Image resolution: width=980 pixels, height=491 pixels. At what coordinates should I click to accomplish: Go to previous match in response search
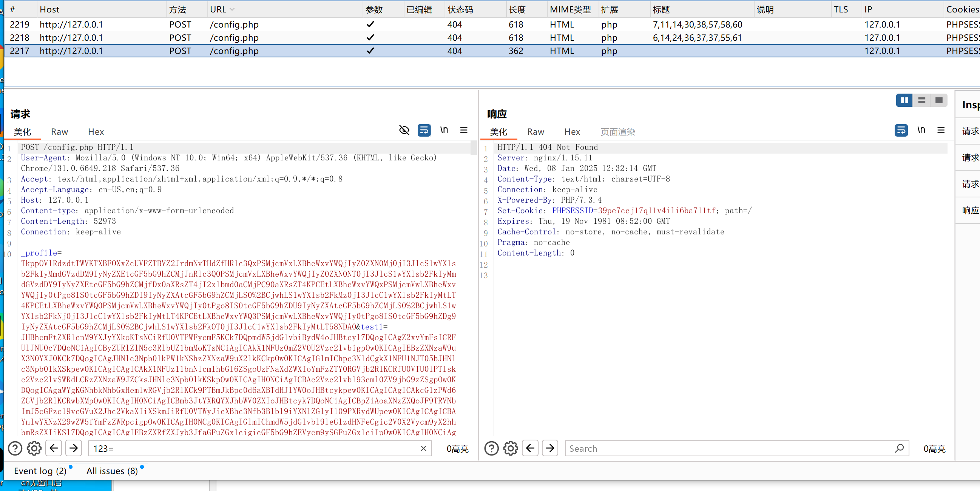[x=530, y=448]
